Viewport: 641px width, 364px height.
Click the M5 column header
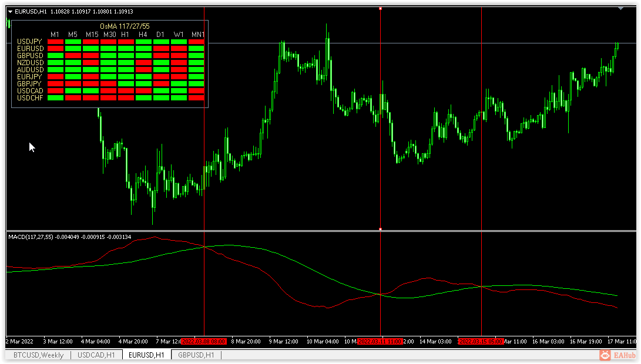click(73, 34)
